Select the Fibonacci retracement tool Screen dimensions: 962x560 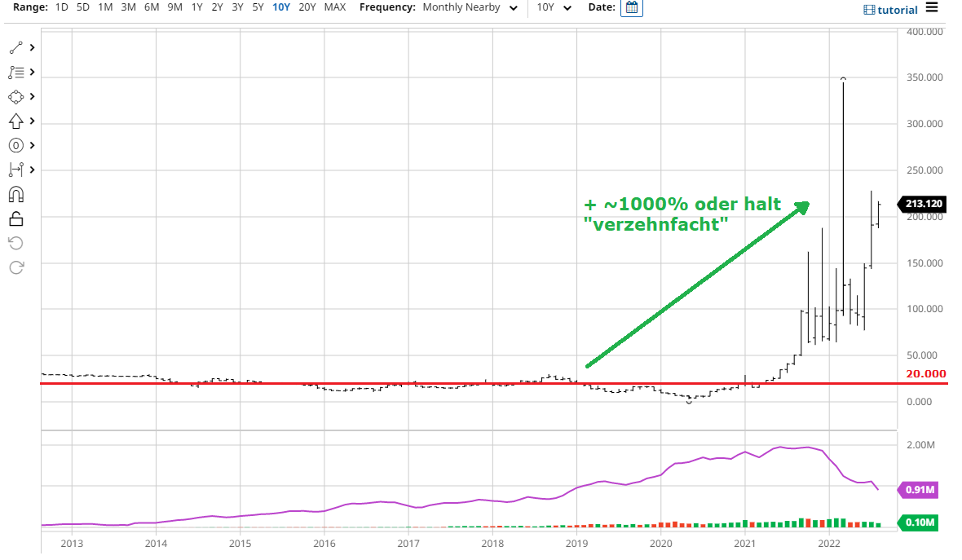(x=15, y=73)
